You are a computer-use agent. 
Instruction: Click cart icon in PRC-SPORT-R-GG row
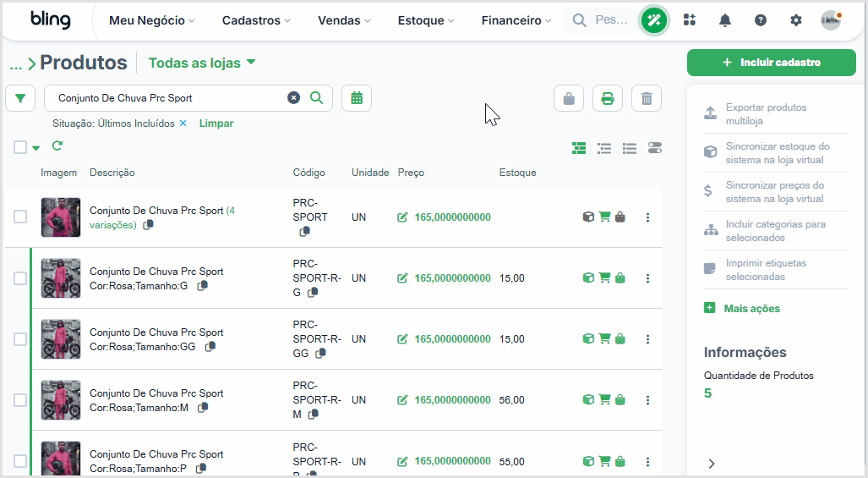(x=604, y=339)
